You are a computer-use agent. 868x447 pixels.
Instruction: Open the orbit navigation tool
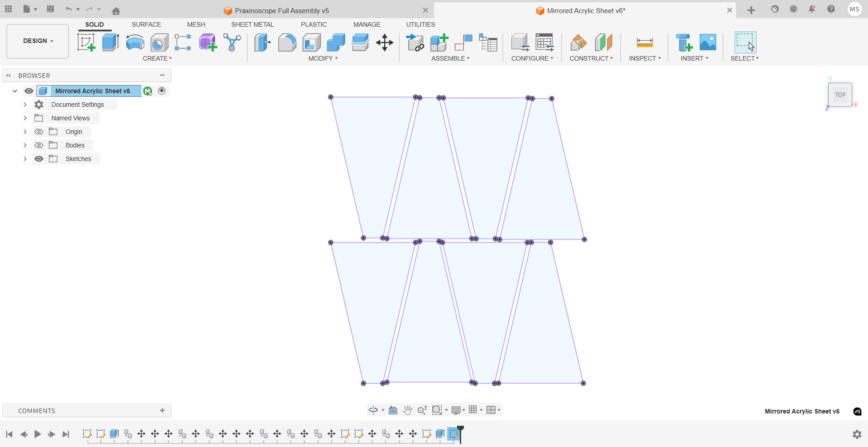point(373,410)
